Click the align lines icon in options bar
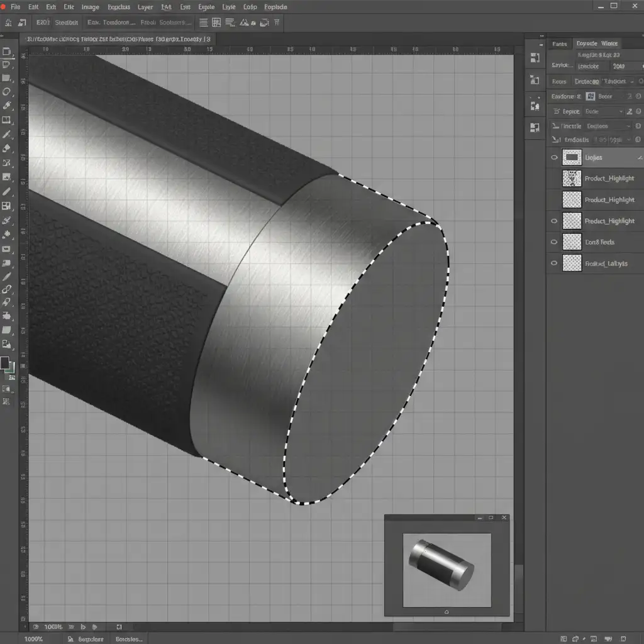Viewport: 644px width, 644px height. coord(203,23)
